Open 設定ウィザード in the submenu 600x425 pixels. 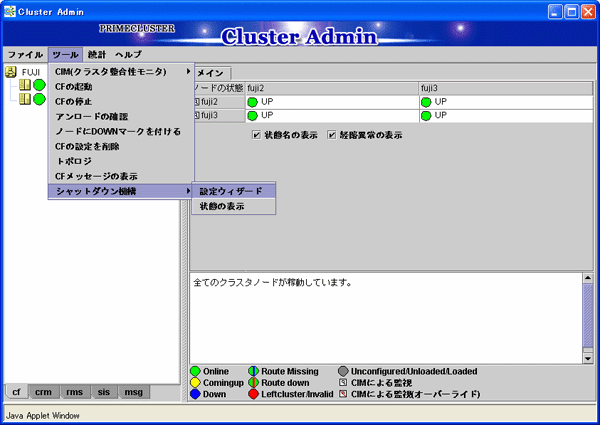233,191
